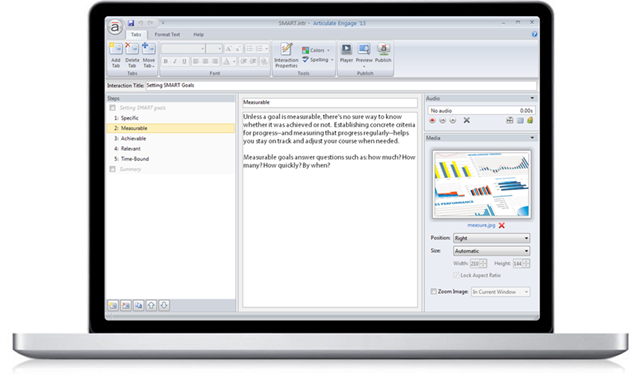
Task: Click the move step up arrow icon
Action: coord(151,305)
